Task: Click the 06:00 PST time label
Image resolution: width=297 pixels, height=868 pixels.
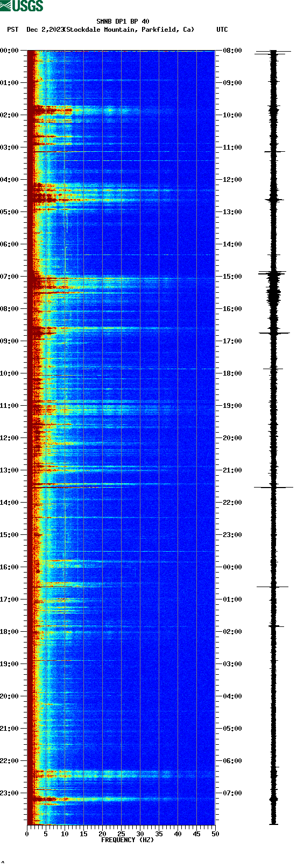Action: tap(10, 244)
